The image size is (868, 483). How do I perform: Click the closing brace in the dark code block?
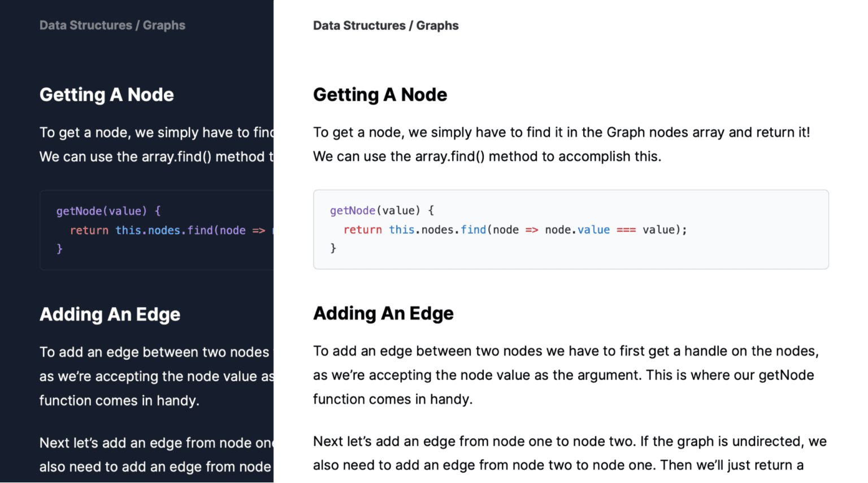pyautogui.click(x=59, y=249)
